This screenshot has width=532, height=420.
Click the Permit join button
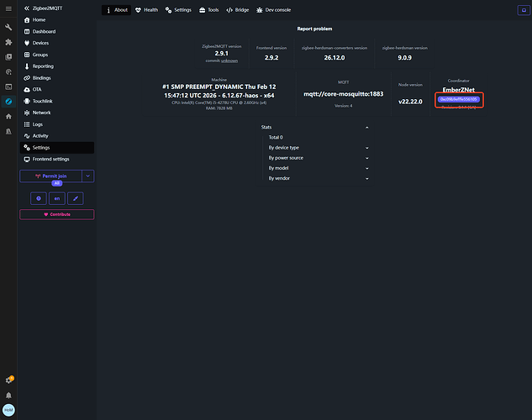(x=51, y=176)
